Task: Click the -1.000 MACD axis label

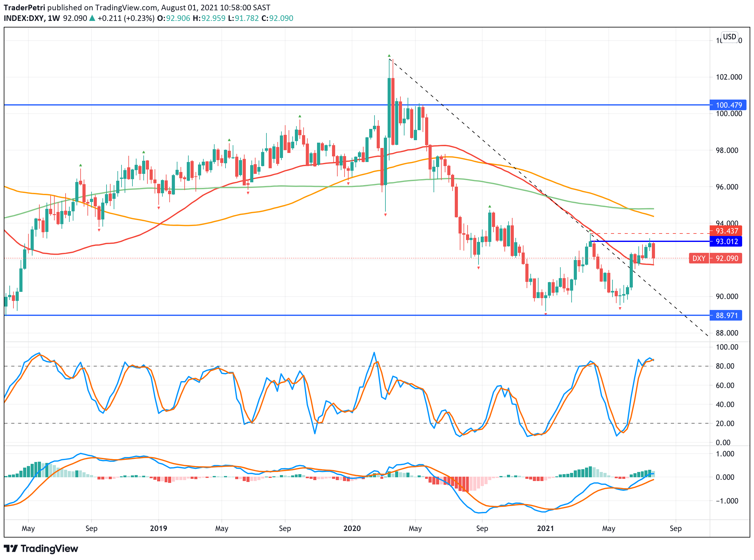Action: click(x=727, y=501)
